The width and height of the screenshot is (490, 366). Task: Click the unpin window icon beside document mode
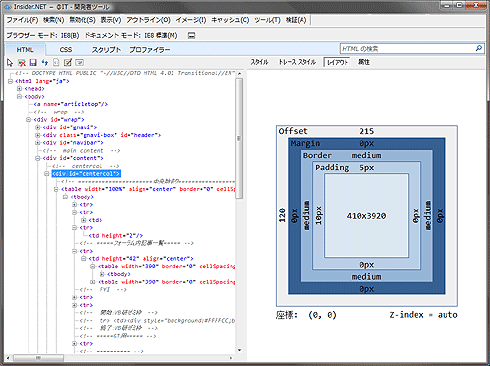(x=191, y=35)
